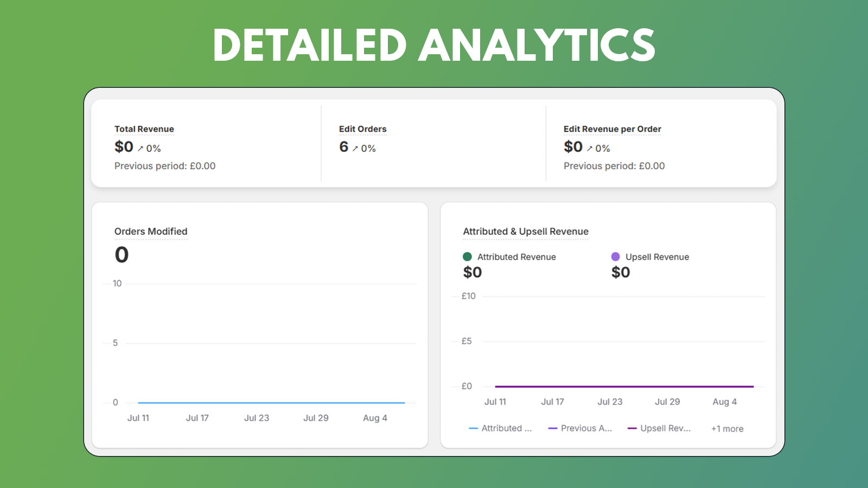
Task: Click the green Attributed Revenue legend dot
Action: 467,256
